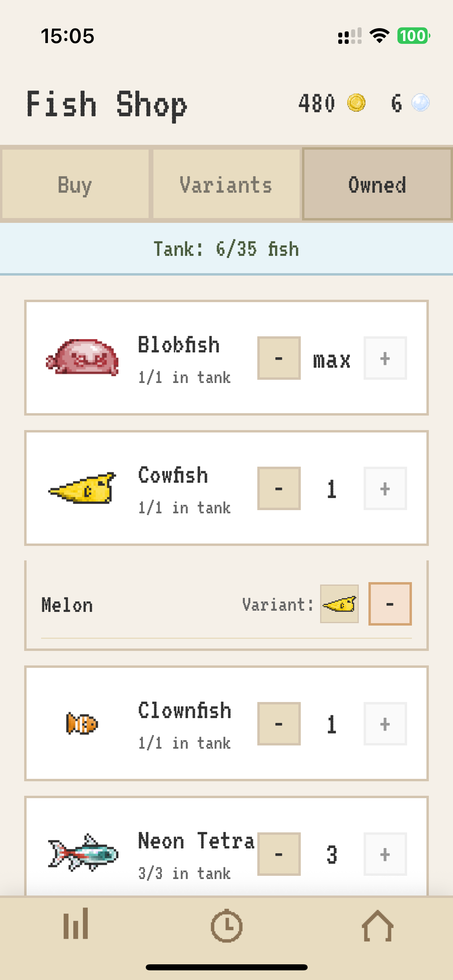Switch to the Buy tab

75,184
